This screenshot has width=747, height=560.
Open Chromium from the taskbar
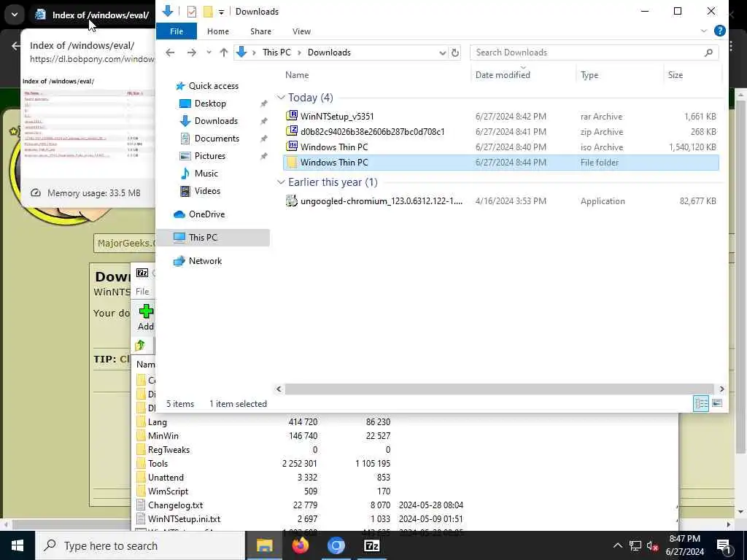(336, 545)
